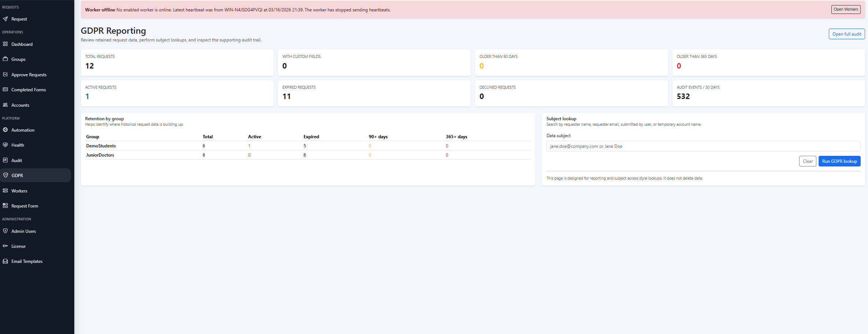This screenshot has height=334, width=868.
Task: Select the DemoStudents row in retention table
Action: (x=101, y=146)
